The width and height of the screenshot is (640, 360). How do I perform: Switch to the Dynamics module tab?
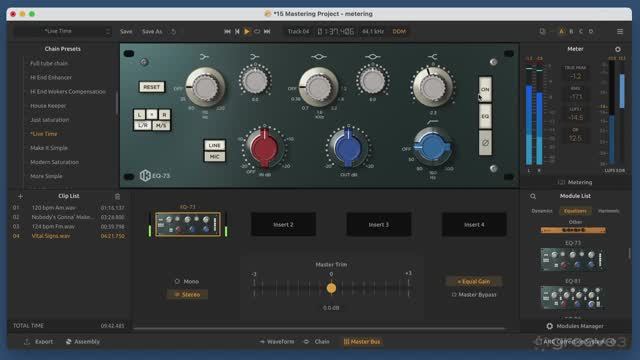pyautogui.click(x=542, y=211)
